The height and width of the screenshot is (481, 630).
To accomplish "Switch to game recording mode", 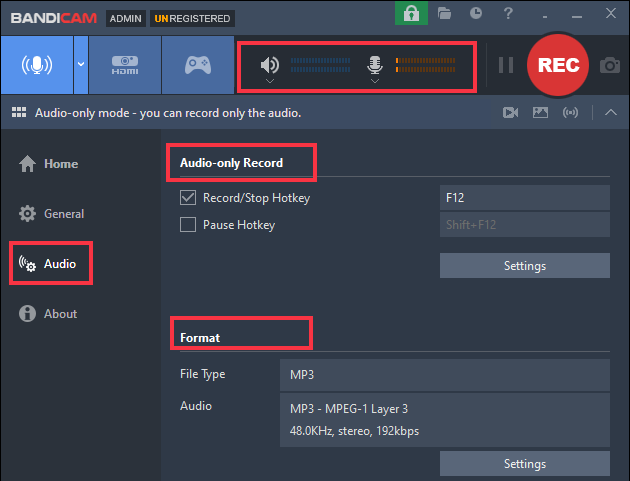I will point(197,65).
